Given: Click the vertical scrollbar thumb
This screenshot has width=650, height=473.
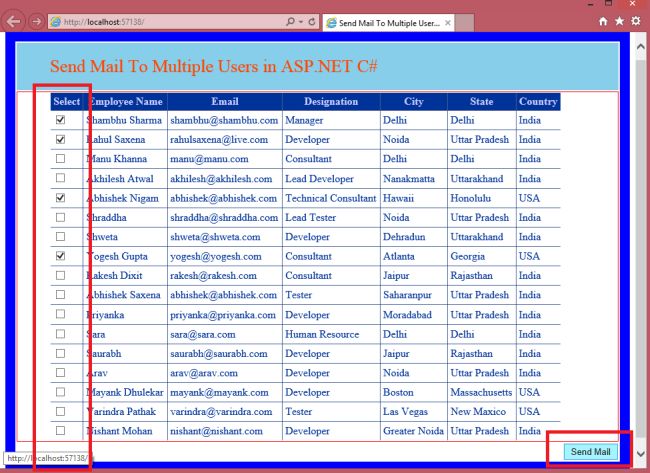Looking at the screenshot, I should (x=640, y=249).
